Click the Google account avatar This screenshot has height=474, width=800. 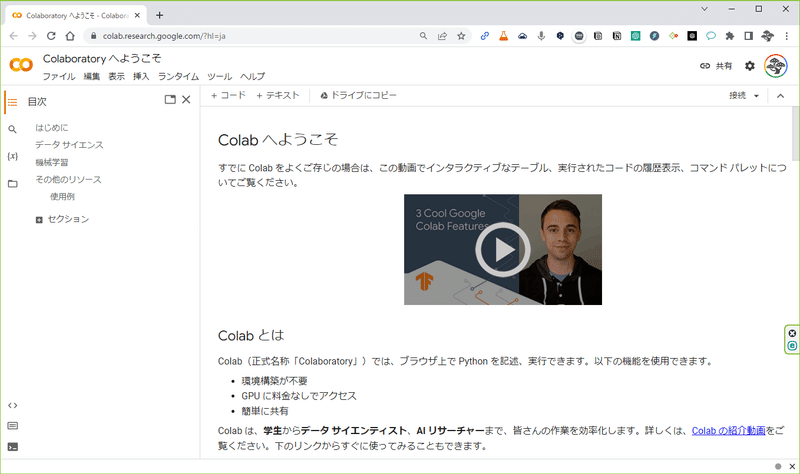point(776,66)
